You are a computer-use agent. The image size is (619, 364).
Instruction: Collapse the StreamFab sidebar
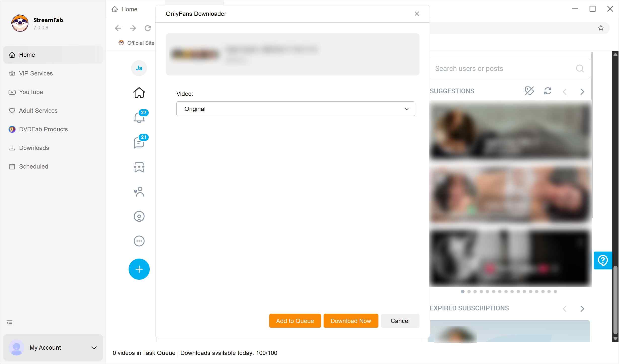pos(10,323)
